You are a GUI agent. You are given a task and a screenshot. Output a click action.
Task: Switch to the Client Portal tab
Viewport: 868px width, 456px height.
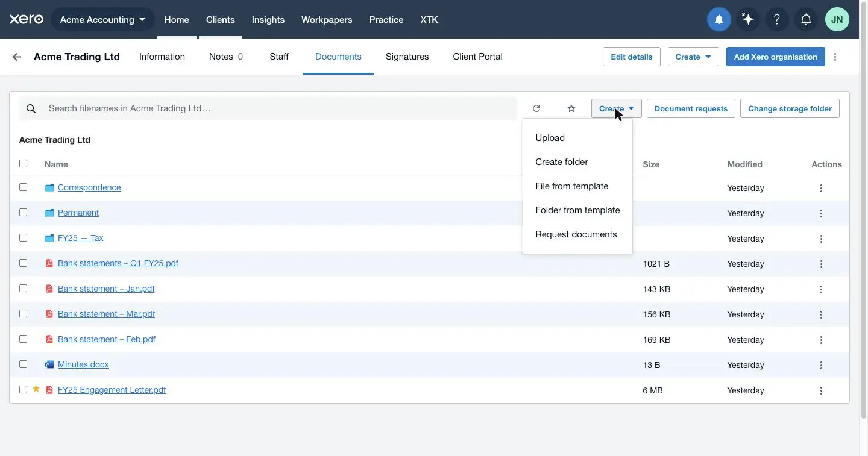(x=478, y=57)
